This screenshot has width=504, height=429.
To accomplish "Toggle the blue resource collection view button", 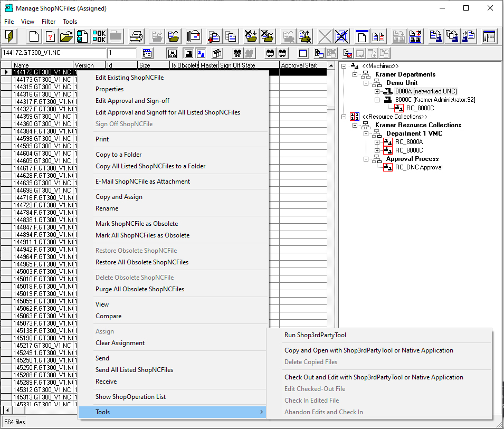I will coord(201,53).
